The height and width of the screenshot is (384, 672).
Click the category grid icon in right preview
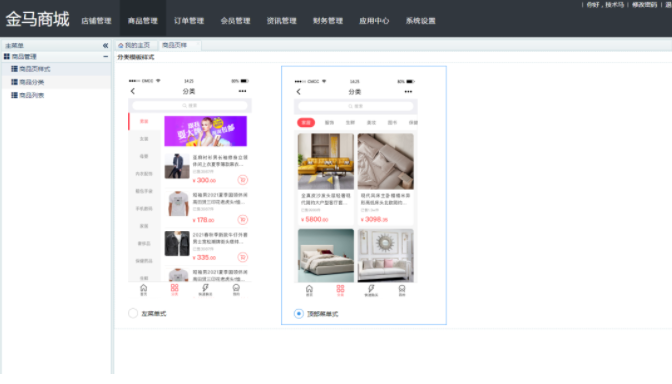340,291
